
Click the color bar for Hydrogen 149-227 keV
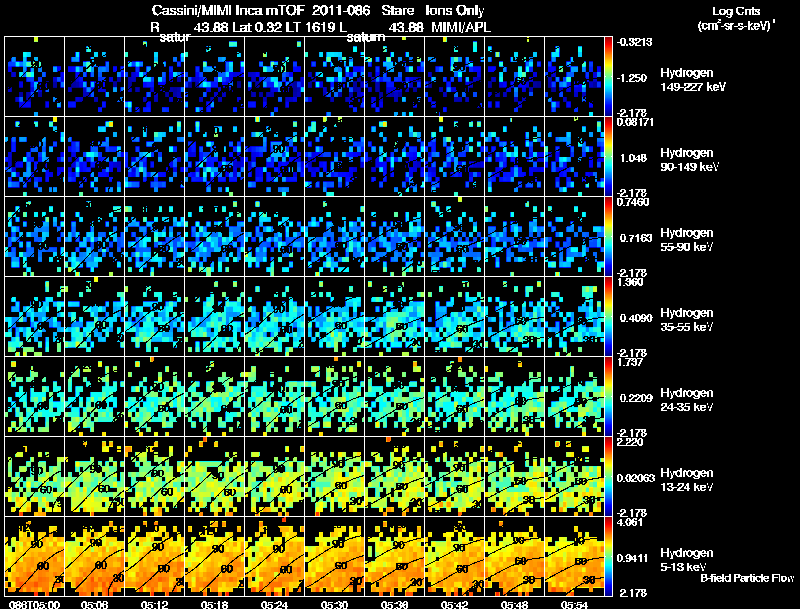608,77
